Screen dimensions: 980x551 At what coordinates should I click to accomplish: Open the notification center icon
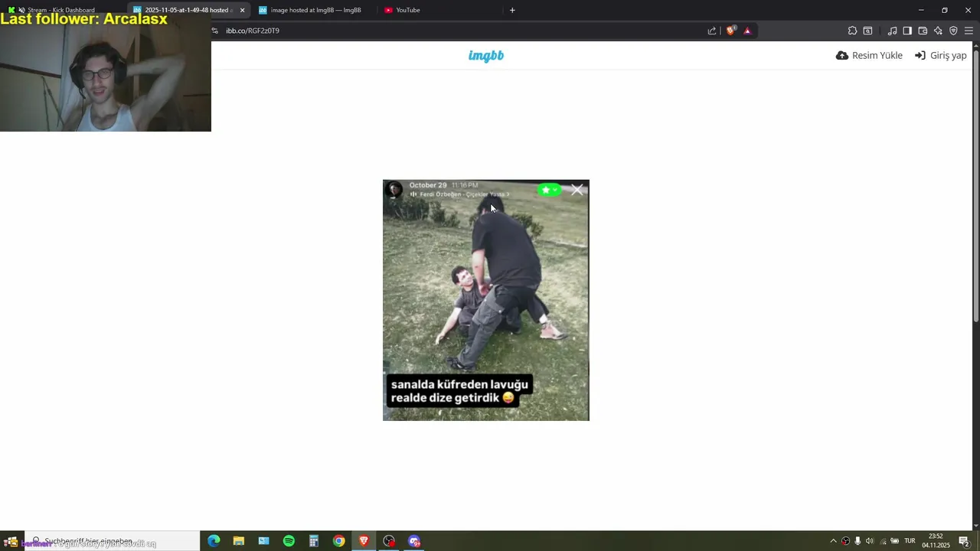964,541
